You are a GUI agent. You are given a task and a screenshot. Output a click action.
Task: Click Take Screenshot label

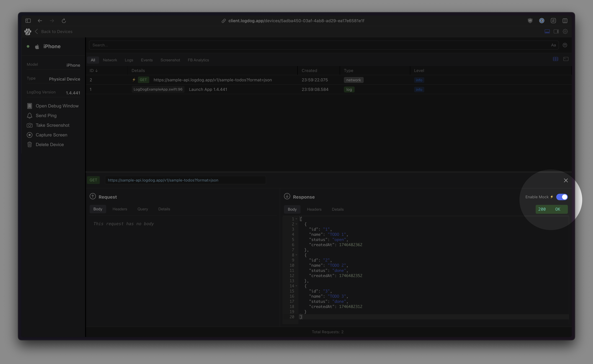click(x=53, y=125)
